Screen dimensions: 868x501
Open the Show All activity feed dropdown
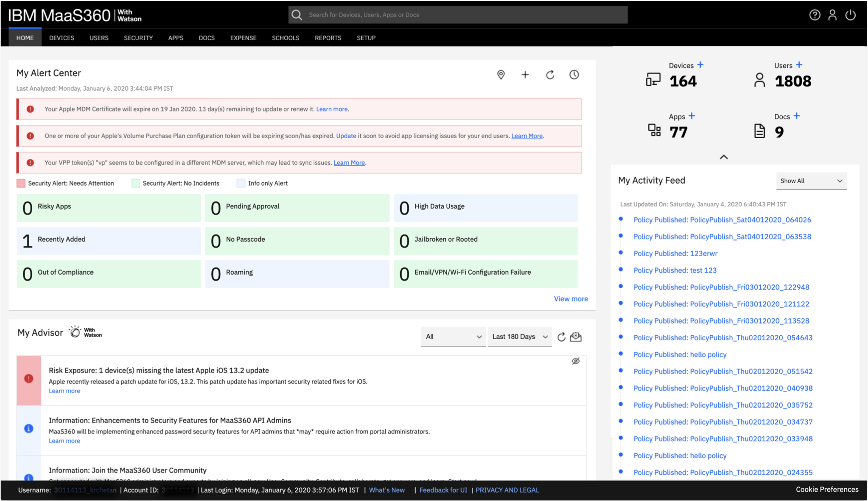click(811, 181)
